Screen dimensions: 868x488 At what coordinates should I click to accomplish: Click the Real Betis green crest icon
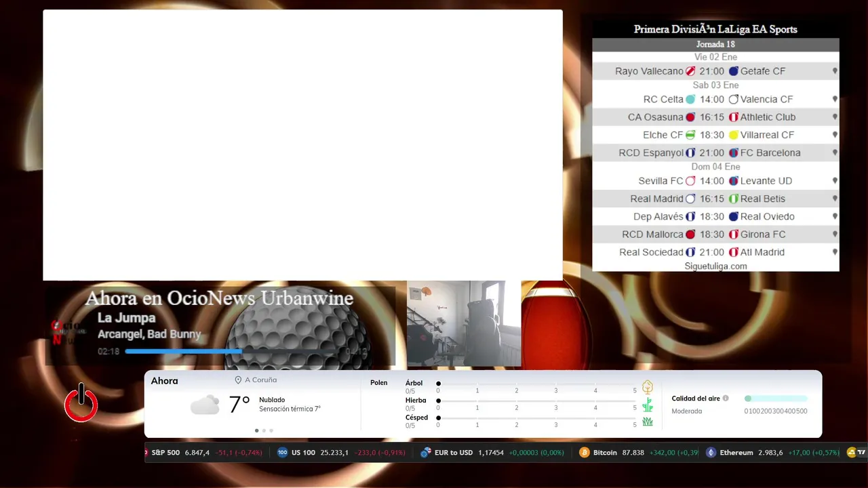click(x=734, y=199)
